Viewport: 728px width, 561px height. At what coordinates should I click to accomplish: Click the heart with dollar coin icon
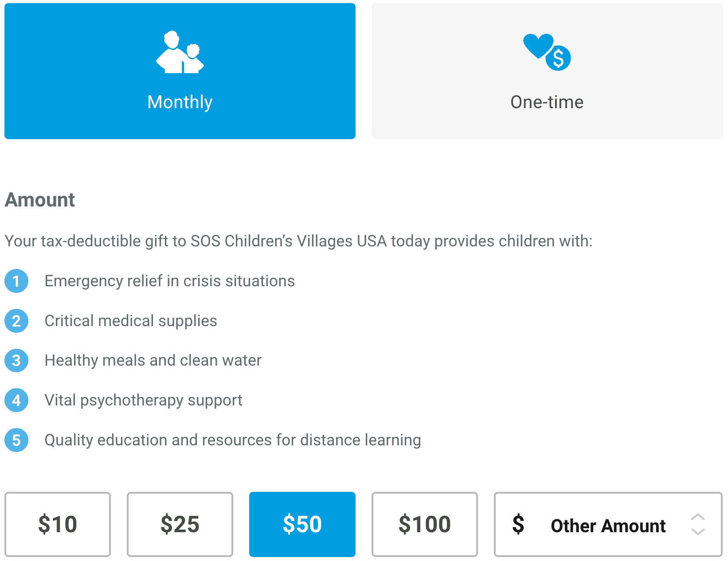point(547,52)
